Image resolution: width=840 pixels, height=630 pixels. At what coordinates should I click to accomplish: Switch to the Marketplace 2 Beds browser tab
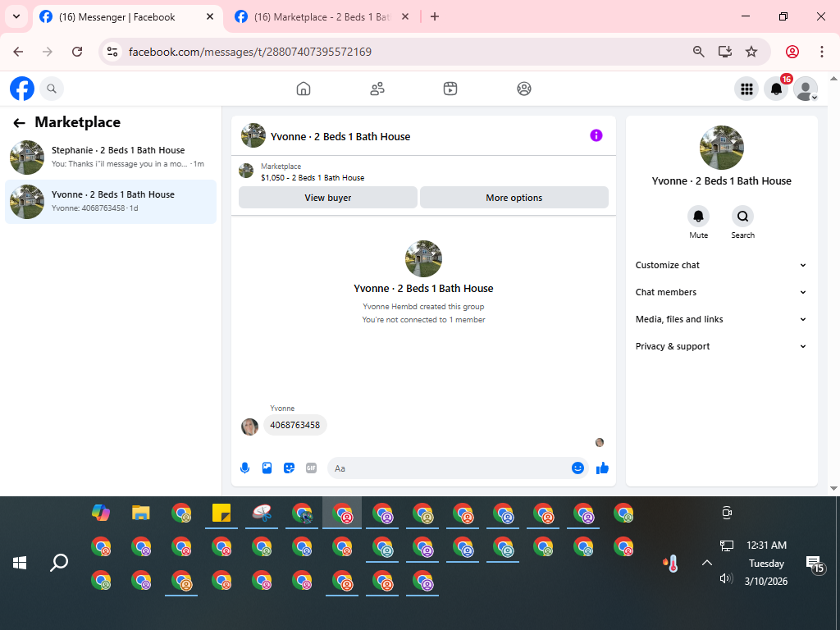(322, 17)
